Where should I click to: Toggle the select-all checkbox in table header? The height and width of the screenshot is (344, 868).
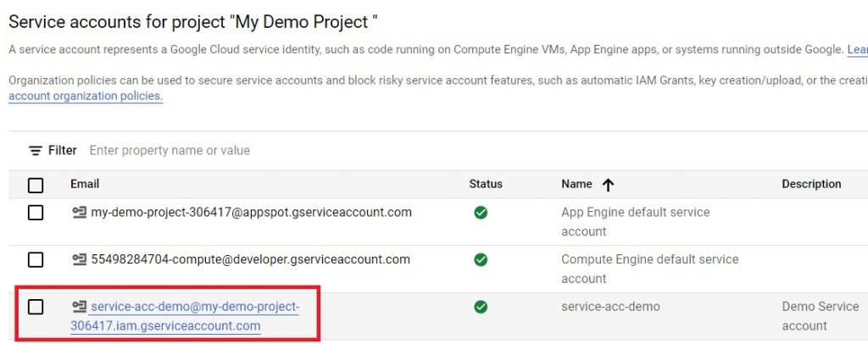pyautogui.click(x=36, y=186)
